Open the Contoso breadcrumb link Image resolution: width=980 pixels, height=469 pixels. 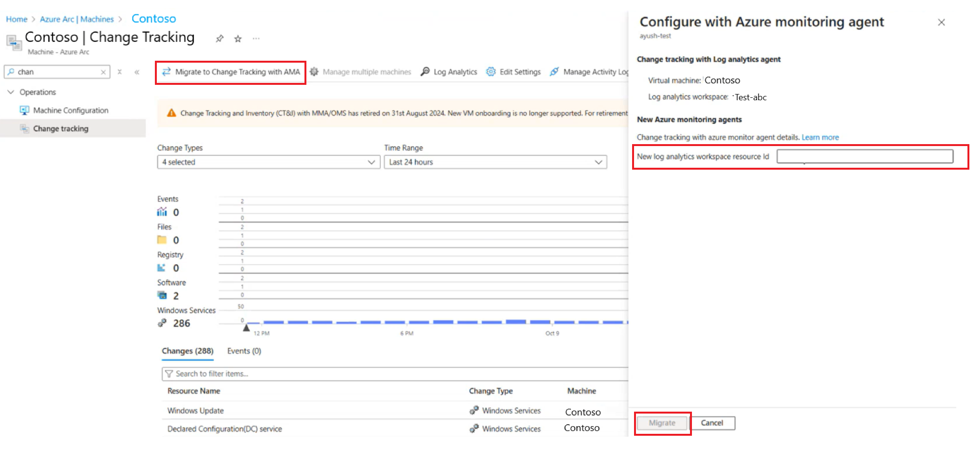154,19
